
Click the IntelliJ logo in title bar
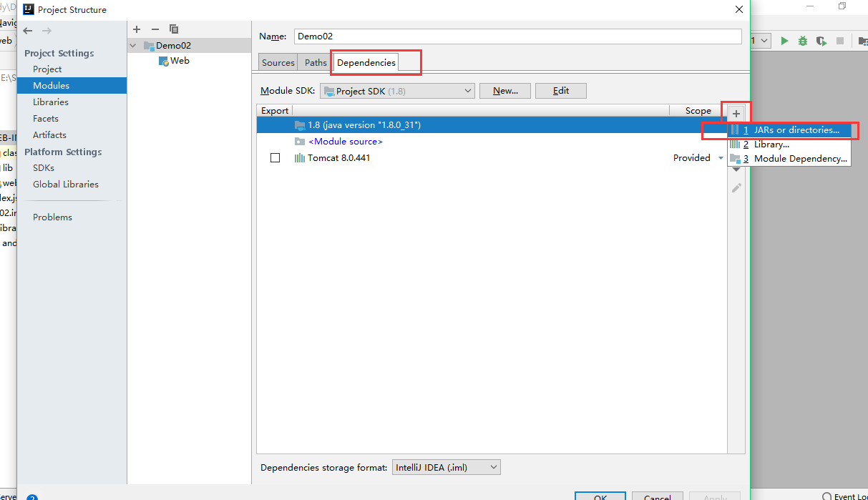point(29,9)
